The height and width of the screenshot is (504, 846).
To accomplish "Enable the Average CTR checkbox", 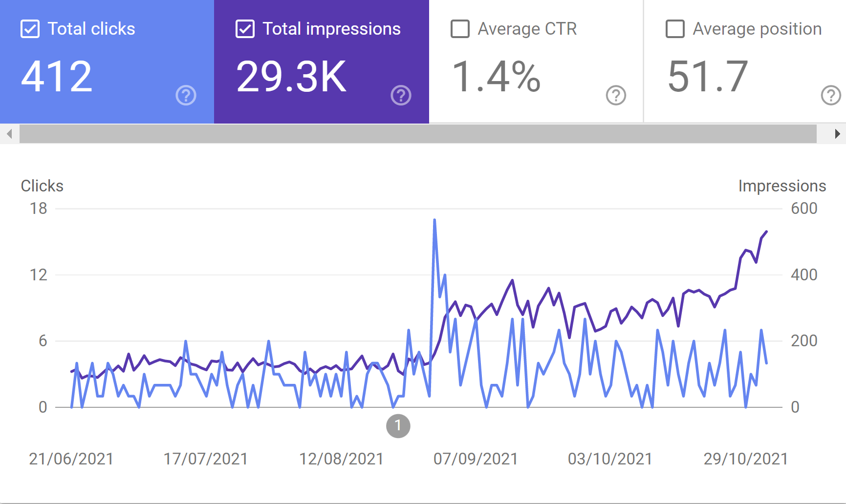I will click(460, 29).
